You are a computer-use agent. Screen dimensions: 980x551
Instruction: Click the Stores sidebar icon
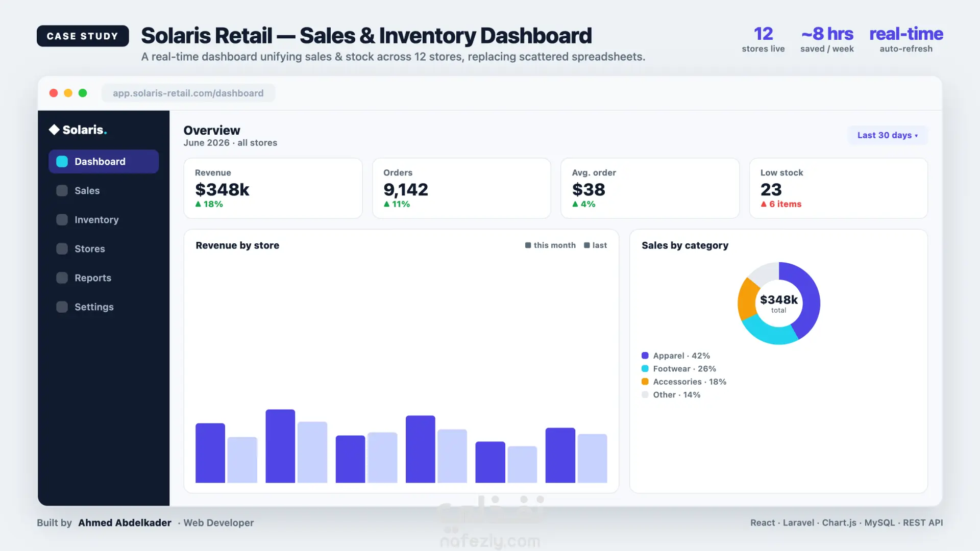pyautogui.click(x=62, y=248)
